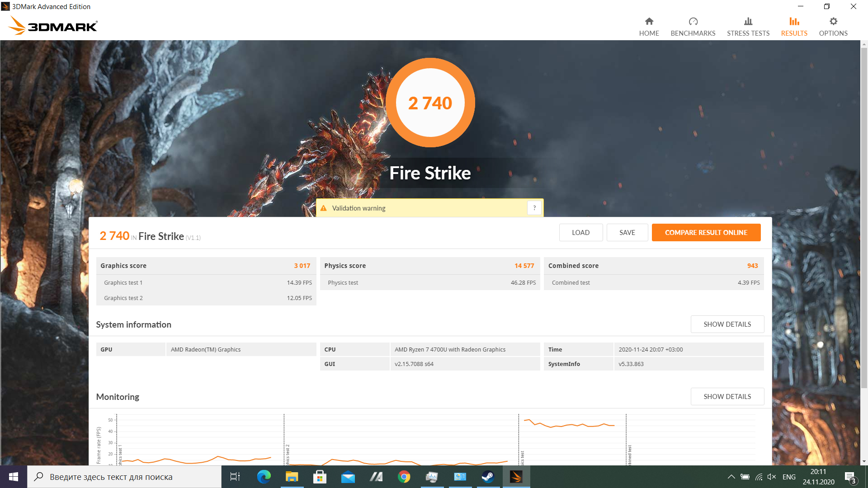Open Google Chrome from the taskbar
This screenshot has width=868, height=488.
[404, 477]
